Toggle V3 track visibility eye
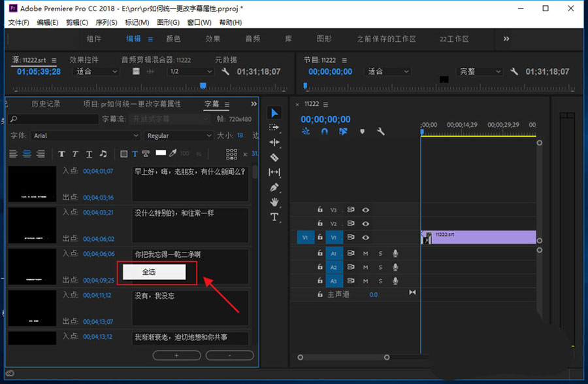This screenshot has width=588, height=384. [366, 210]
